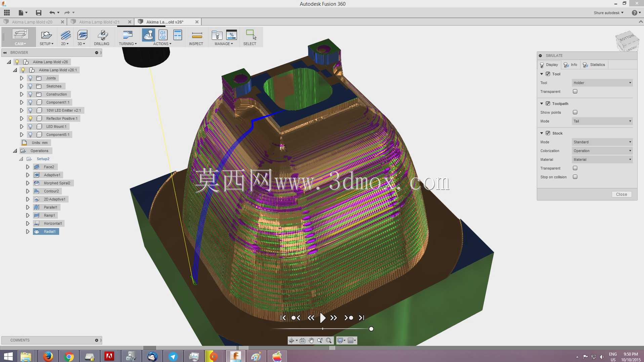Jump to simulation end

361,318
